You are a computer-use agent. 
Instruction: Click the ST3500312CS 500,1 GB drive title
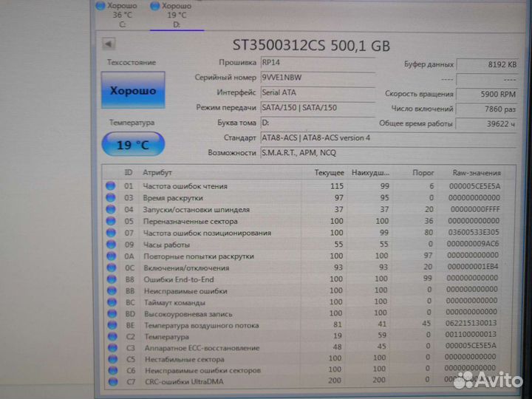tap(311, 46)
